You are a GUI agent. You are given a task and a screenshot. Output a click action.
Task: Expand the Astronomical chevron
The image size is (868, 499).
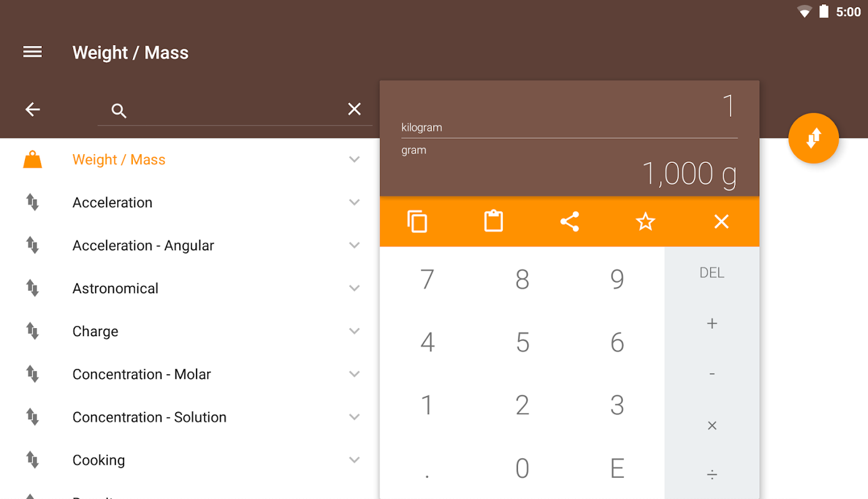pos(354,288)
